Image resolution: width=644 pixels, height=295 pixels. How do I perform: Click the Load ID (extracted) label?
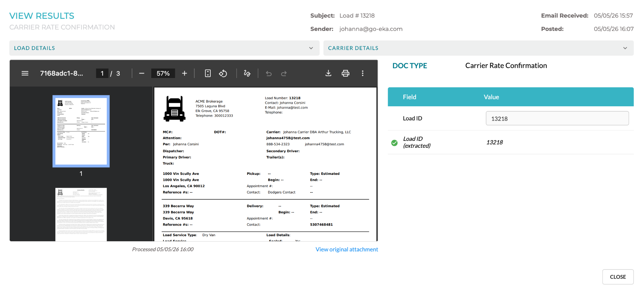coord(417,142)
